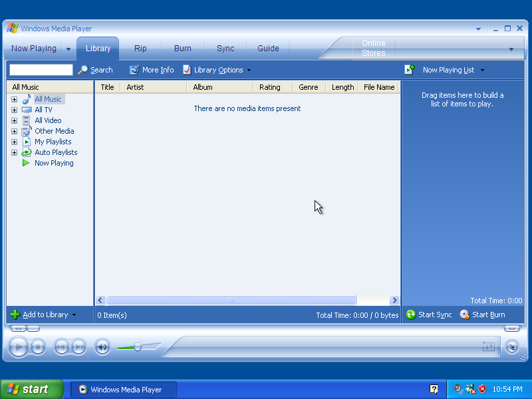
Task: Open the Now Playing tab dropdown arrow
Action: (x=68, y=49)
